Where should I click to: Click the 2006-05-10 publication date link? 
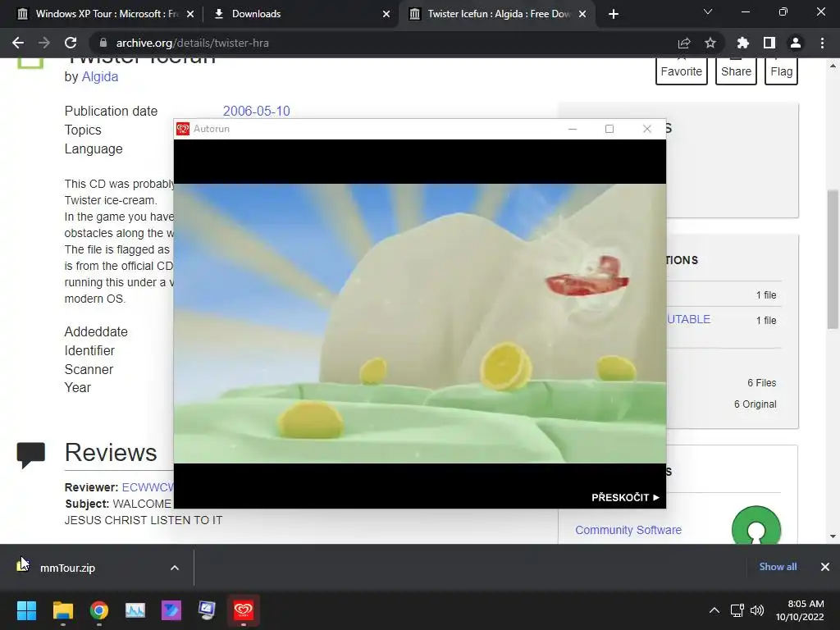coord(256,111)
